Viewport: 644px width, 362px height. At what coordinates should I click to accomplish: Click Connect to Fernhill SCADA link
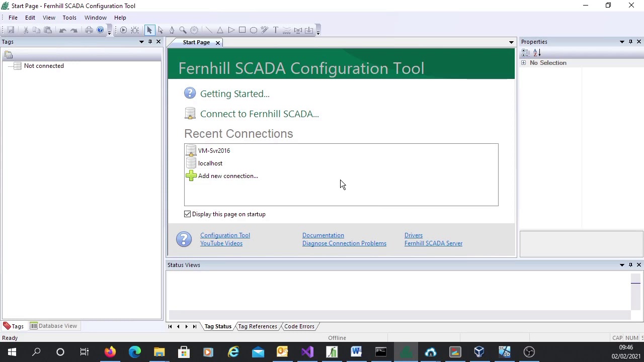tap(260, 114)
